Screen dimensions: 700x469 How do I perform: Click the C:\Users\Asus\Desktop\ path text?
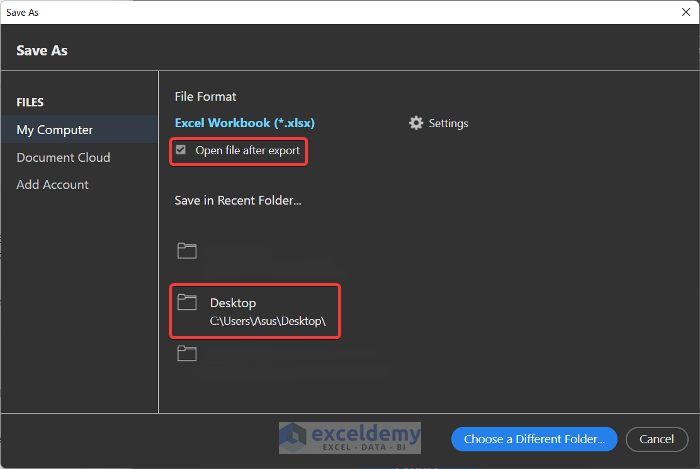[x=269, y=322]
